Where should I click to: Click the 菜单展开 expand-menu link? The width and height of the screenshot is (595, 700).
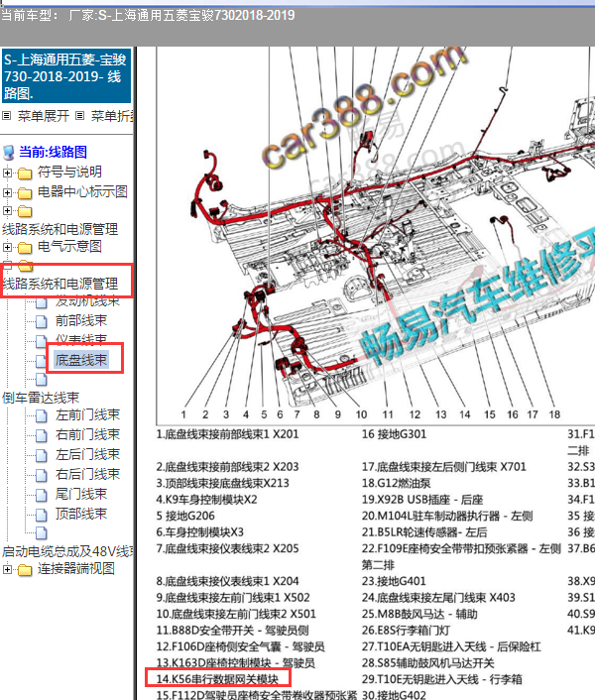(44, 117)
